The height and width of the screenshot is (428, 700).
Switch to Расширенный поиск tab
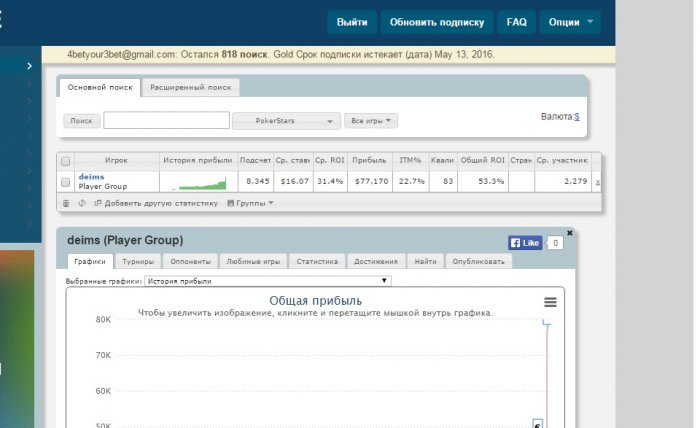[191, 87]
